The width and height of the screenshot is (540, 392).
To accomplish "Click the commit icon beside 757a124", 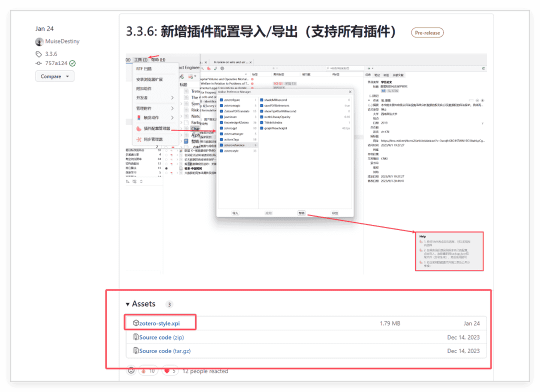I will point(39,63).
